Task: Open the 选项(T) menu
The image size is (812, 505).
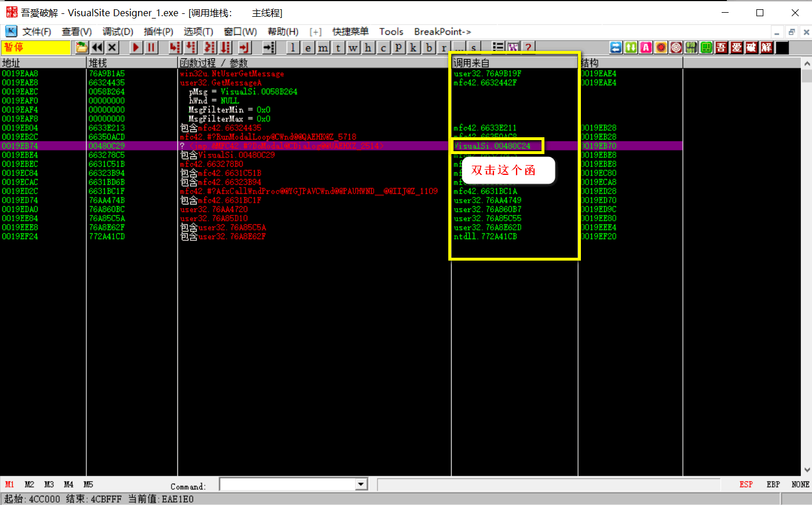Action: [198, 32]
